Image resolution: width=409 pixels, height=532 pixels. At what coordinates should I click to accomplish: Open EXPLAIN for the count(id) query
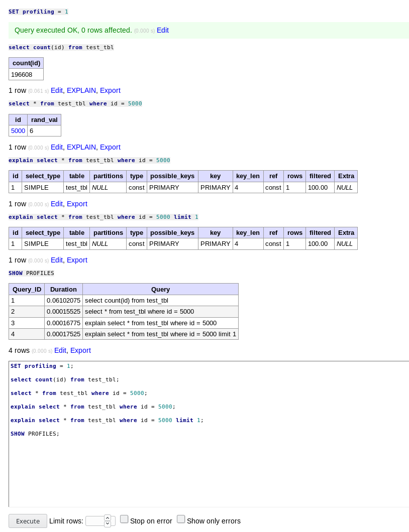tap(81, 90)
